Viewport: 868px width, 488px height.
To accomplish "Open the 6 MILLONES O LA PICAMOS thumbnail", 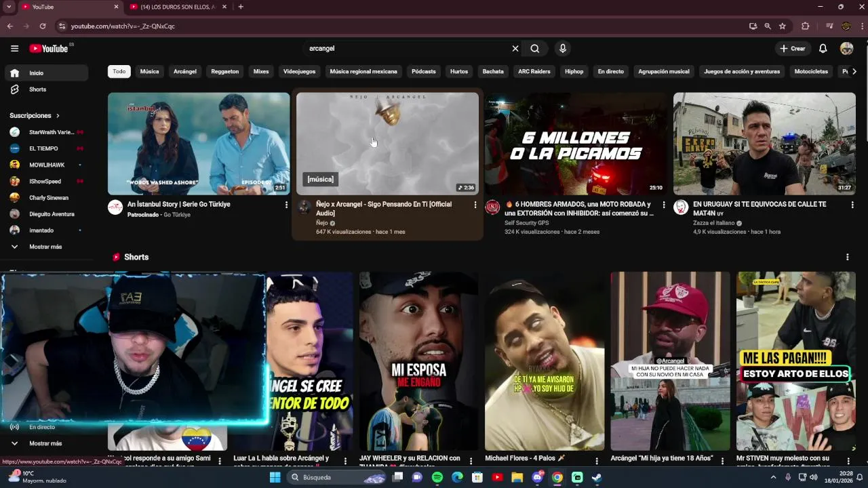I will [576, 144].
